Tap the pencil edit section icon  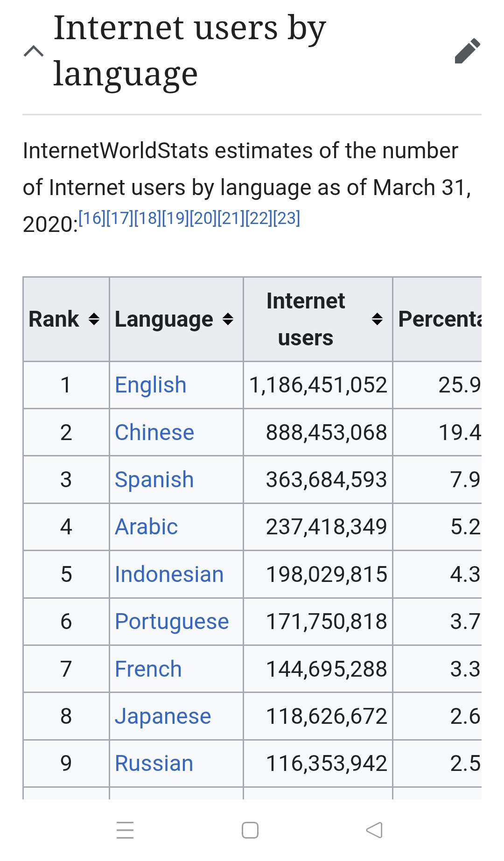(467, 50)
